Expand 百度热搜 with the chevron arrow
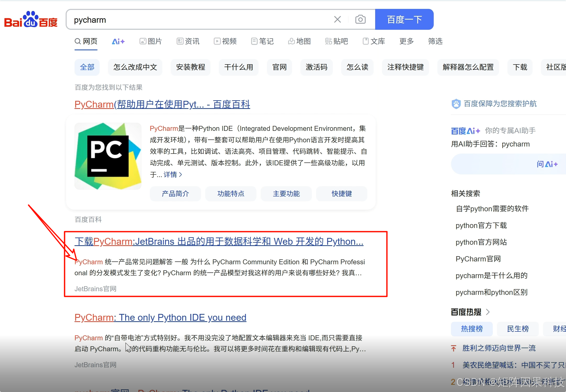The image size is (566, 392). [x=488, y=312]
